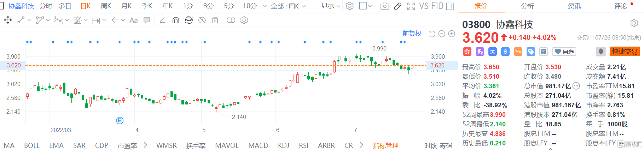Select the 周K weekly candlestick tab
The height and width of the screenshot is (150, 644).
click(x=106, y=6)
